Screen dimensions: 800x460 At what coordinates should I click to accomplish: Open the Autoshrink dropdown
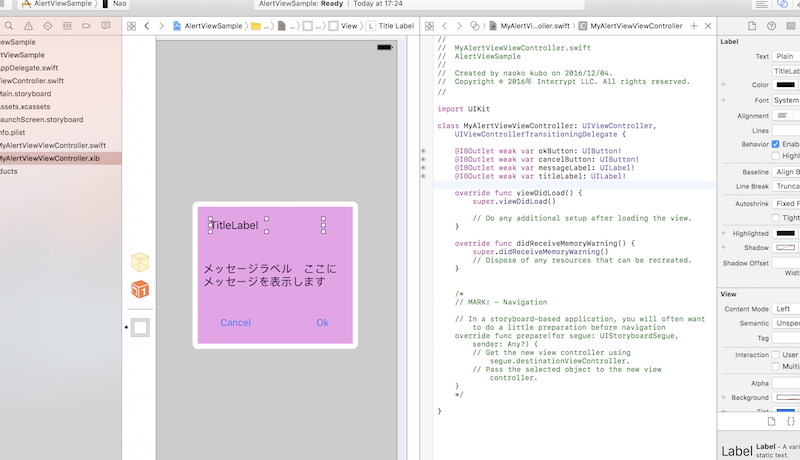click(786, 203)
